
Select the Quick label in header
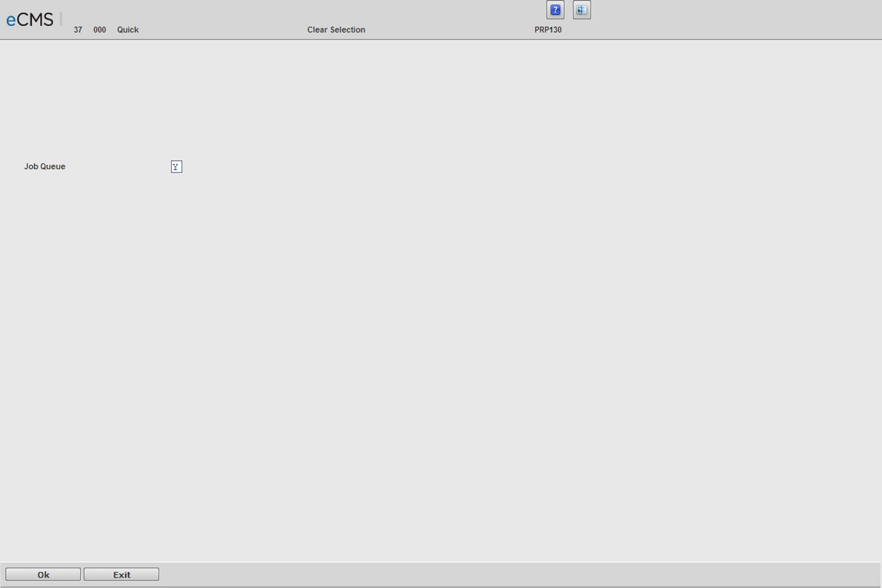[128, 30]
